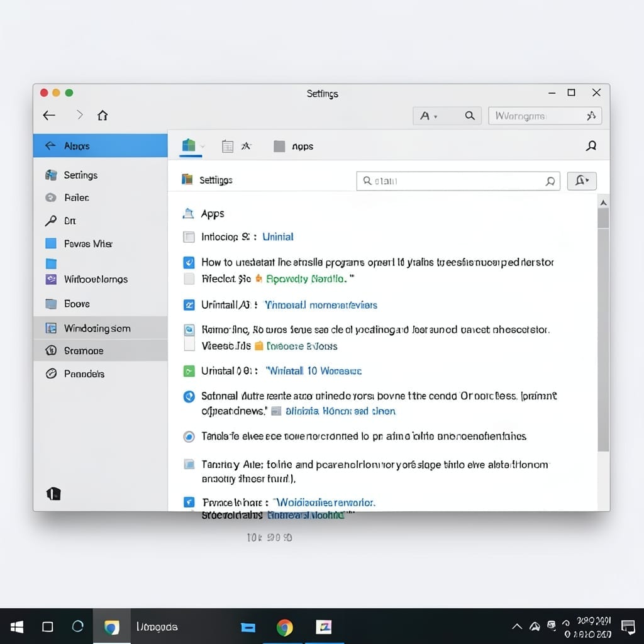Screen dimensions: 644x644
Task: Click the magnifier icon beside the A dropdown
Action: (470, 116)
